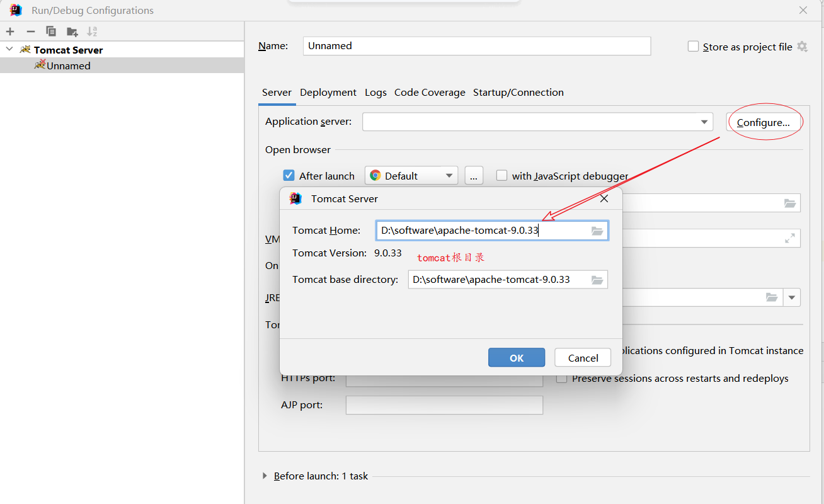
Task: Select the Unnamed configuration tree item
Action: point(122,66)
